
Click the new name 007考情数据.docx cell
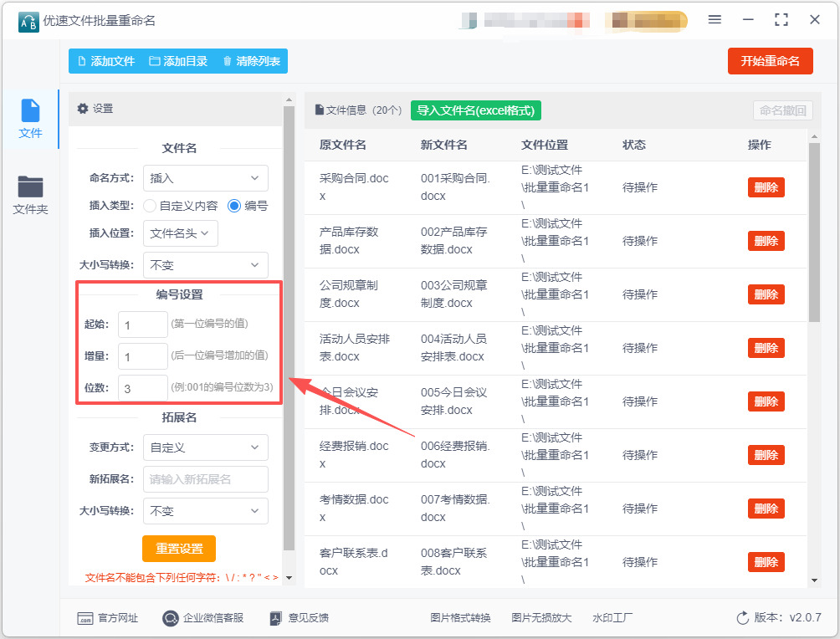pyautogui.click(x=455, y=509)
